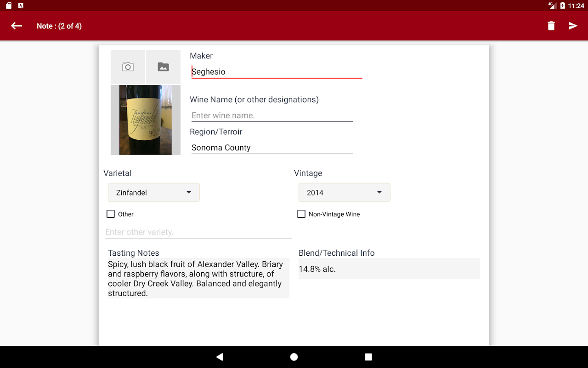Edit the Blend/Technical Info field
The width and height of the screenshot is (588, 368).
click(x=389, y=269)
